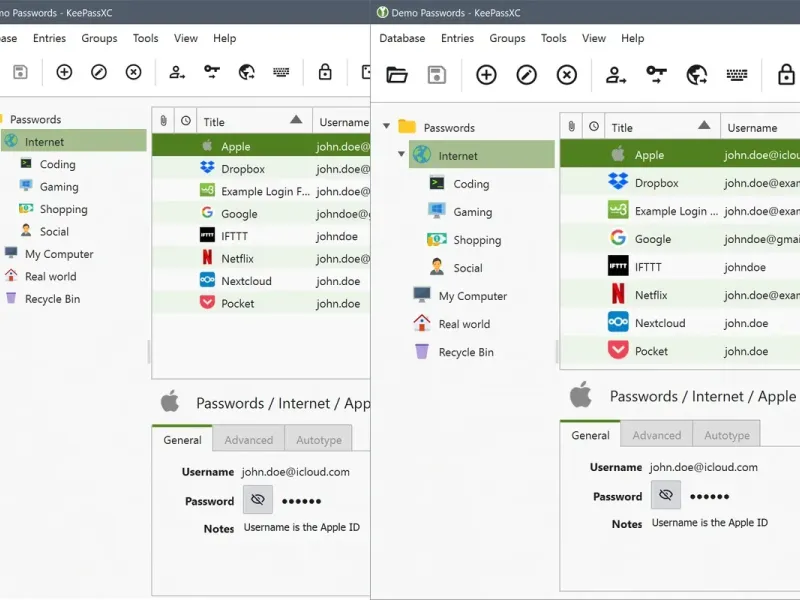
Task: Copy URL globe icon in right window toolbar
Action: [696, 74]
